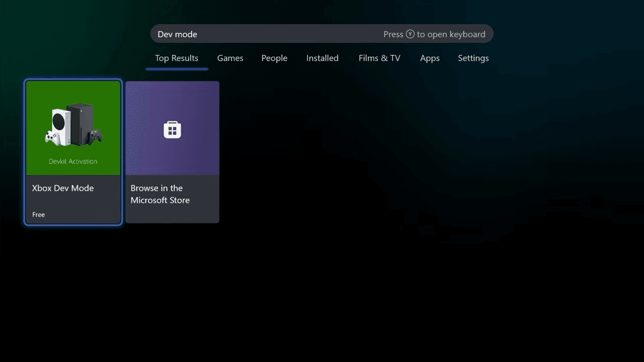This screenshot has width=644, height=362.
Task: Click the 'Devkit Activation' caption
Action: pos(73,161)
